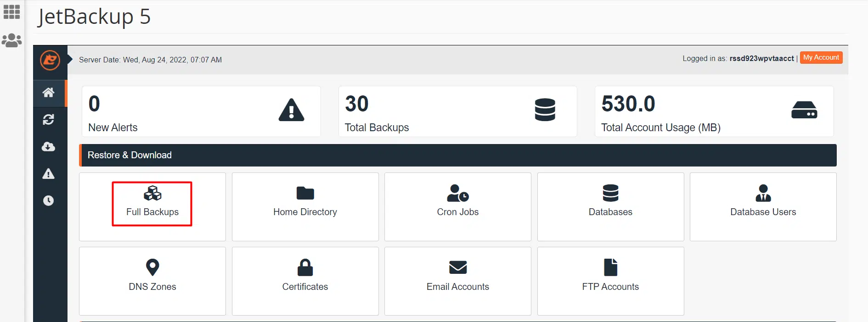Open the Databases tile
Screen dimensions: 868x322
[610, 206]
